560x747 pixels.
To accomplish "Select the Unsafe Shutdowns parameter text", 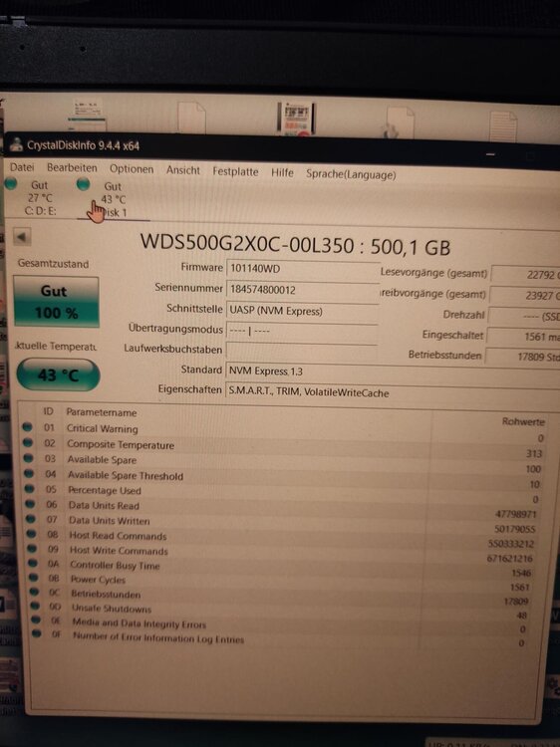I will pyautogui.click(x=111, y=609).
